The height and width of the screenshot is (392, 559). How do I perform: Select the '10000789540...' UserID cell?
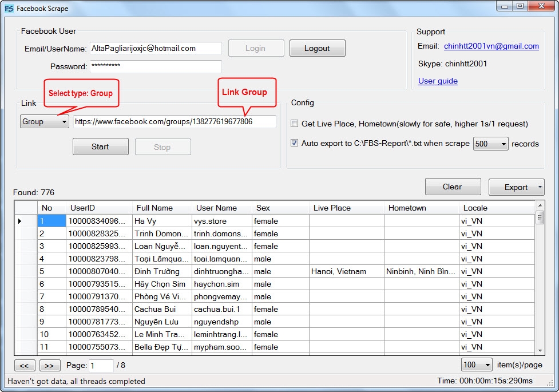point(99,309)
